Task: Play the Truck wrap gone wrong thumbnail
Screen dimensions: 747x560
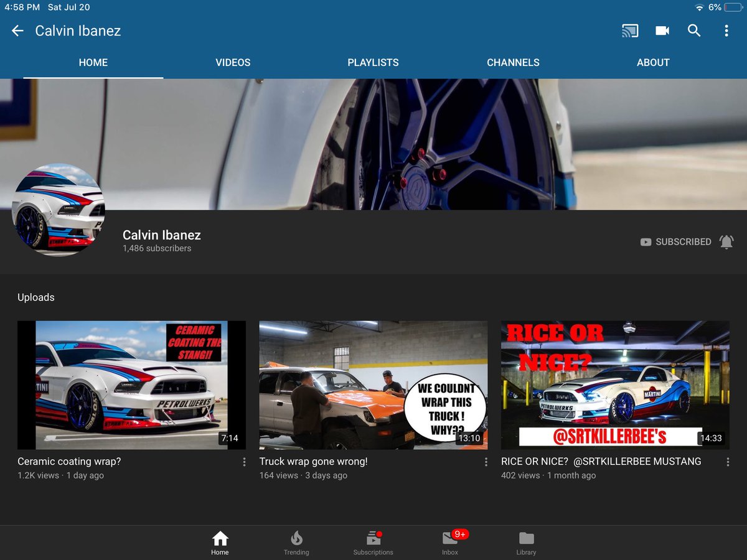Action: point(374,385)
